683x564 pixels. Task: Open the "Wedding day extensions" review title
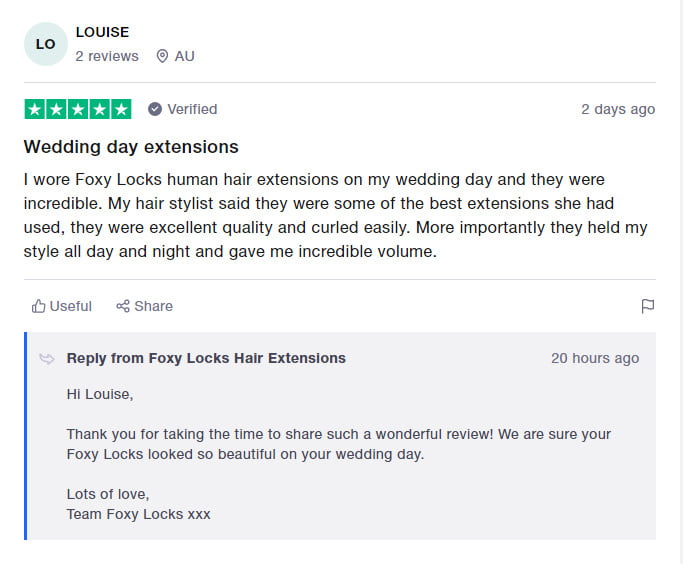tap(131, 147)
